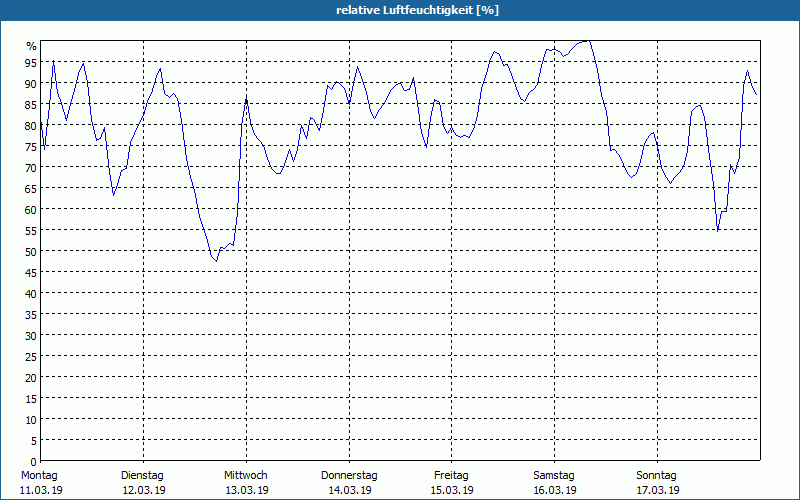Screen dimensions: 800x500
Task: Click the chart title relative Luftfeuchtigkeit [%]
Action: click(x=417, y=10)
